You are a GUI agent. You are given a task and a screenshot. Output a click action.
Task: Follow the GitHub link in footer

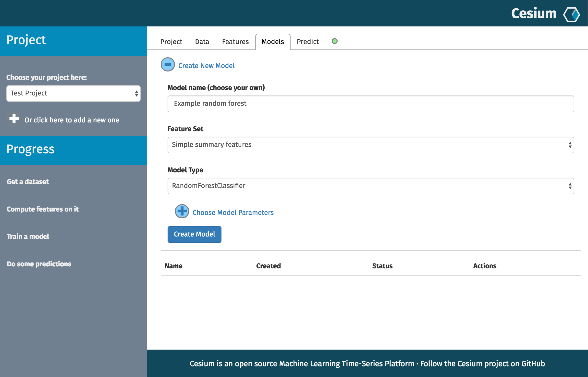point(533,364)
